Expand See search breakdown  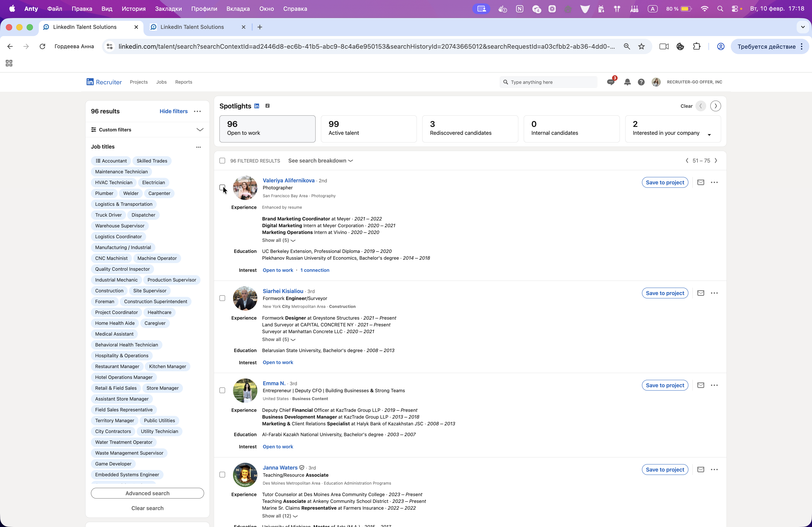[x=320, y=160]
